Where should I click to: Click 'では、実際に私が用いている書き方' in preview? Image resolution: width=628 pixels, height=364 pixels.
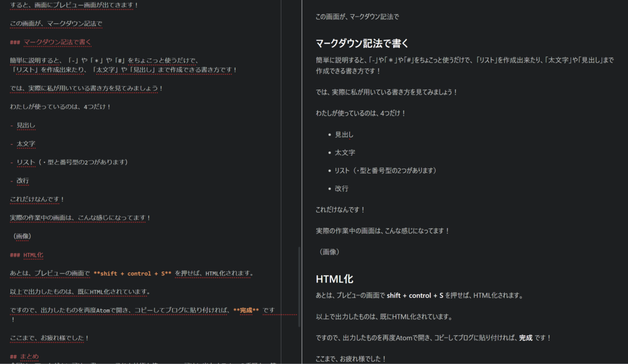point(386,92)
